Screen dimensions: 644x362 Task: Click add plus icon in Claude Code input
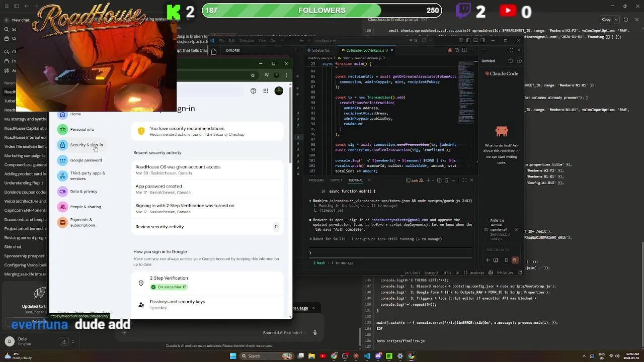488,260
